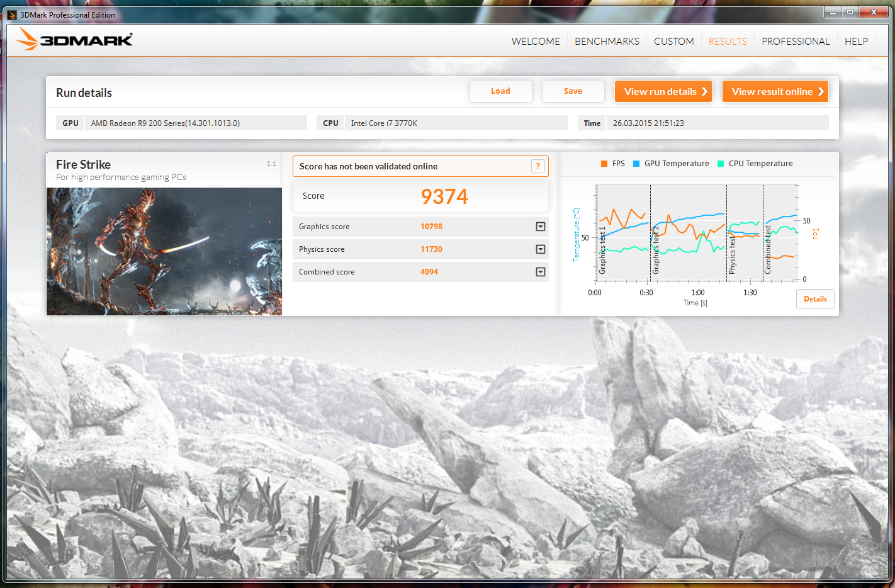Screen dimensions: 895x588
Task: Click the Graphics score value 10798
Action: 432,227
